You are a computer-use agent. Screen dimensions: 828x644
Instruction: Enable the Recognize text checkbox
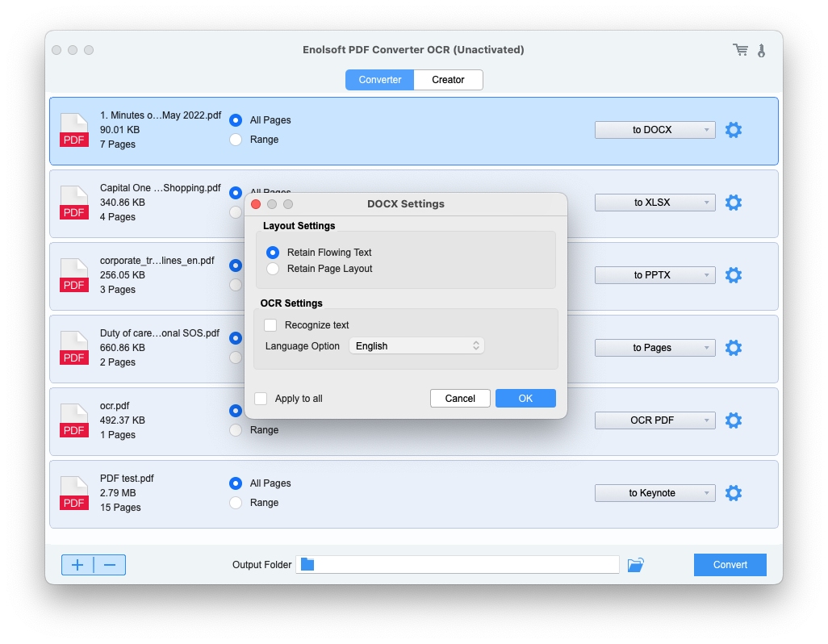click(270, 325)
